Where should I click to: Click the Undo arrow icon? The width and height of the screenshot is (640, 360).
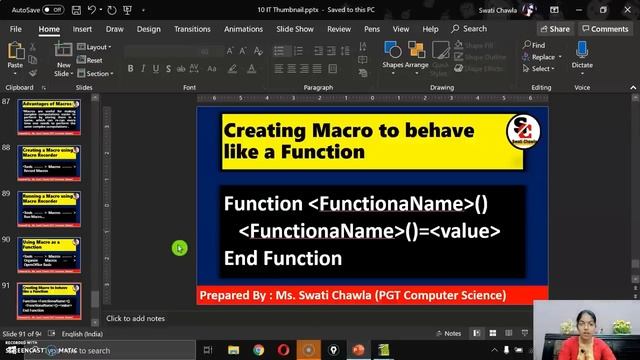pos(92,10)
